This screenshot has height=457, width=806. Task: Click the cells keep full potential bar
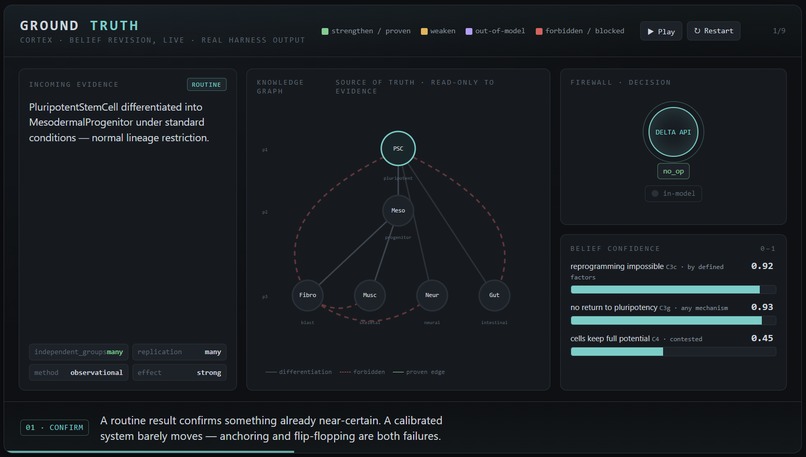tap(673, 352)
